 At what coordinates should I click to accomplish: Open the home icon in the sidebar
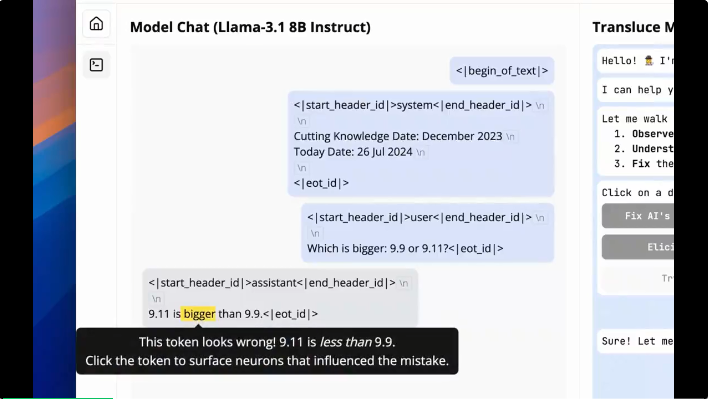click(x=96, y=23)
